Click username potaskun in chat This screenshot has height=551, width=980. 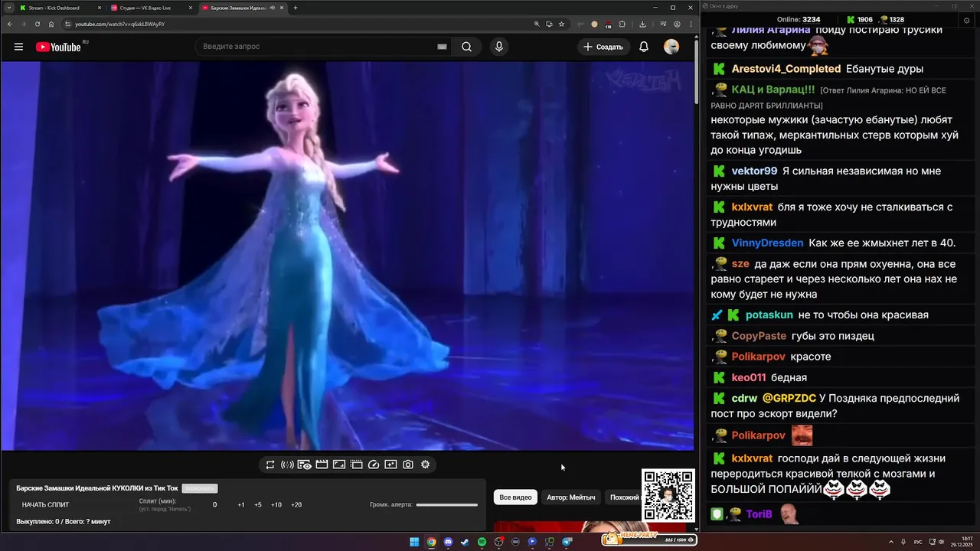click(769, 315)
